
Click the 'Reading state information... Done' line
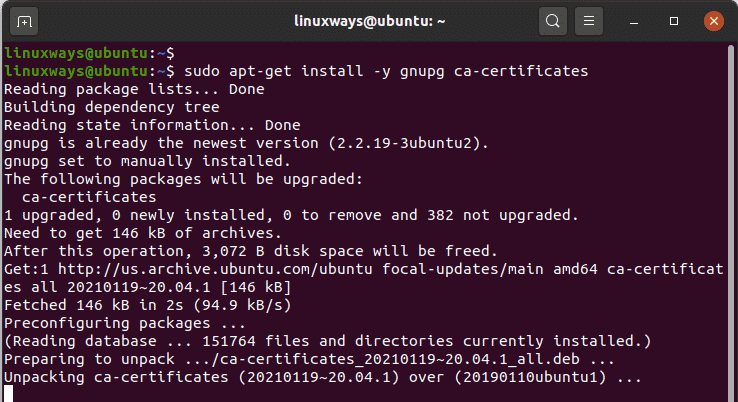pos(152,125)
